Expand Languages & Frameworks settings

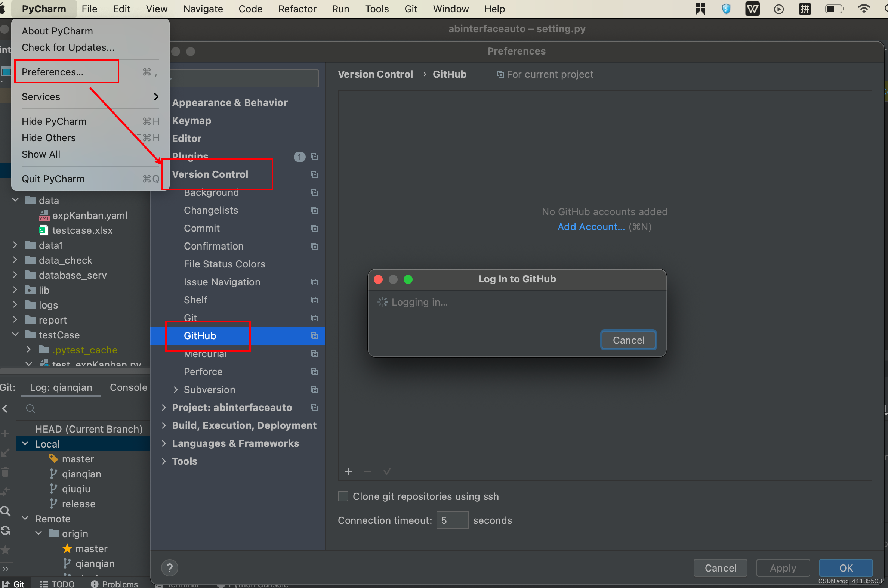(x=164, y=443)
